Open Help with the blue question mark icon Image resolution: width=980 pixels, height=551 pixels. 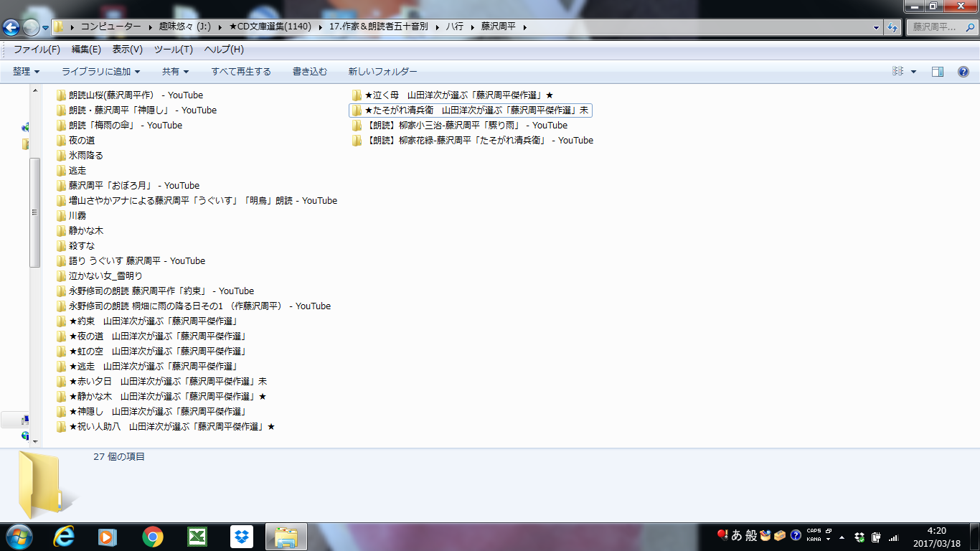pos(963,72)
